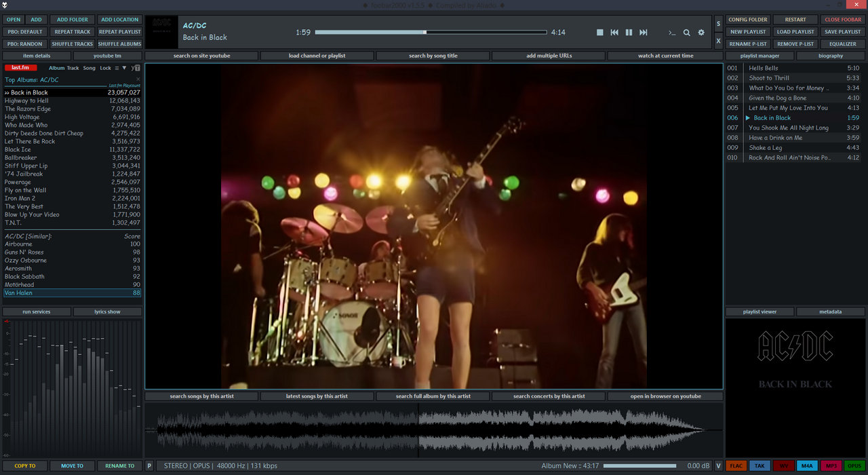Image resolution: width=868 pixels, height=475 pixels.
Task: Click the magnifier search icon
Action: point(686,33)
